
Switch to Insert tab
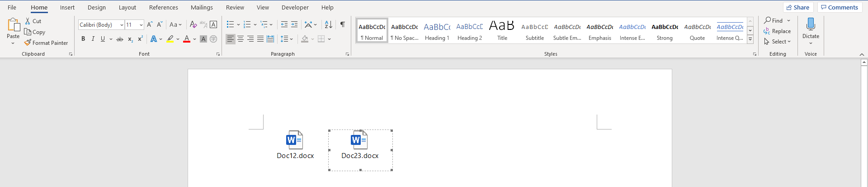pyautogui.click(x=67, y=7)
